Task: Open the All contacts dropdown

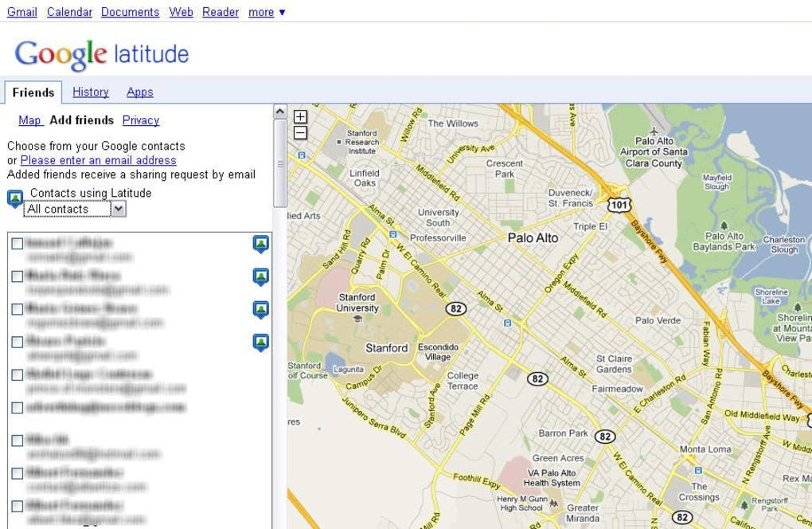Action: (68, 209)
